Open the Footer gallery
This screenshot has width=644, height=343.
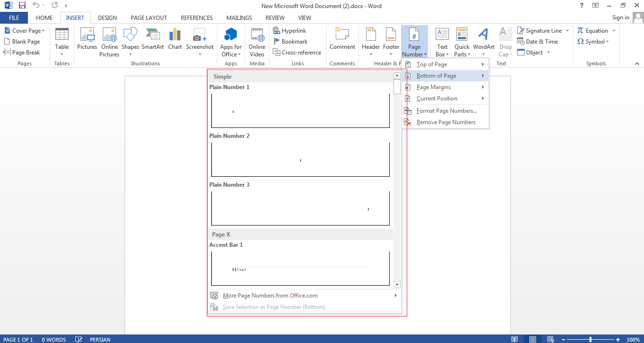pyautogui.click(x=391, y=42)
